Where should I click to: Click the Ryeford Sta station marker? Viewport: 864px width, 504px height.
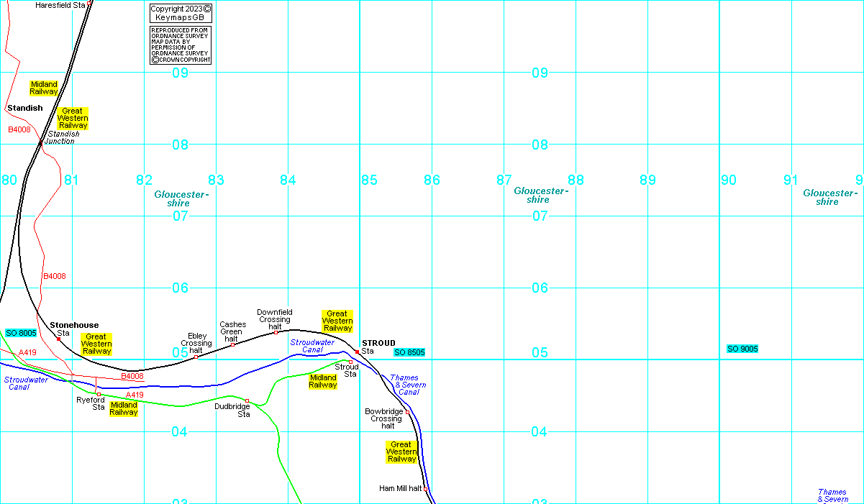click(99, 394)
